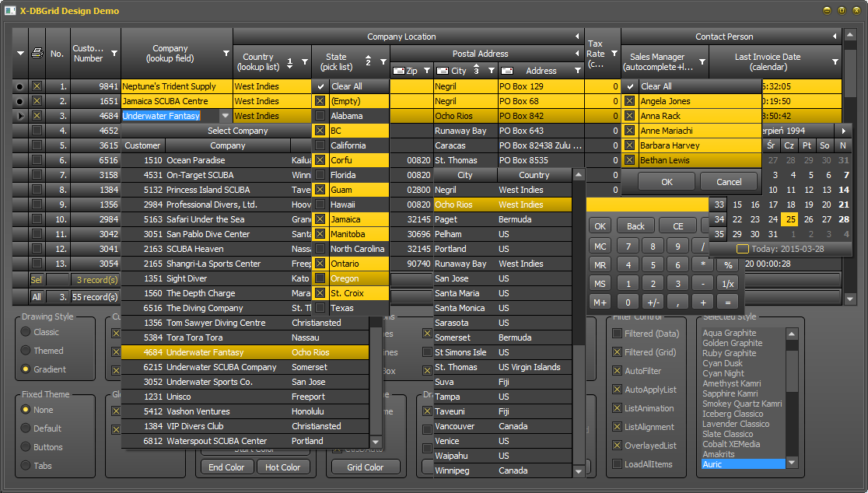Viewport: 868px width, 493px height.
Task: Click the envelope icon beside Zip header
Action: click(399, 71)
